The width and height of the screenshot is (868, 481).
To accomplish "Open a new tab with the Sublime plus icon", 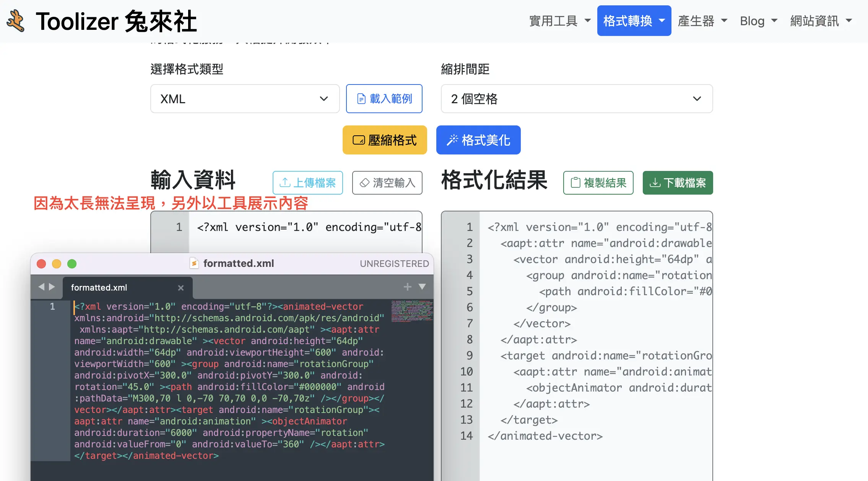I will (x=407, y=287).
